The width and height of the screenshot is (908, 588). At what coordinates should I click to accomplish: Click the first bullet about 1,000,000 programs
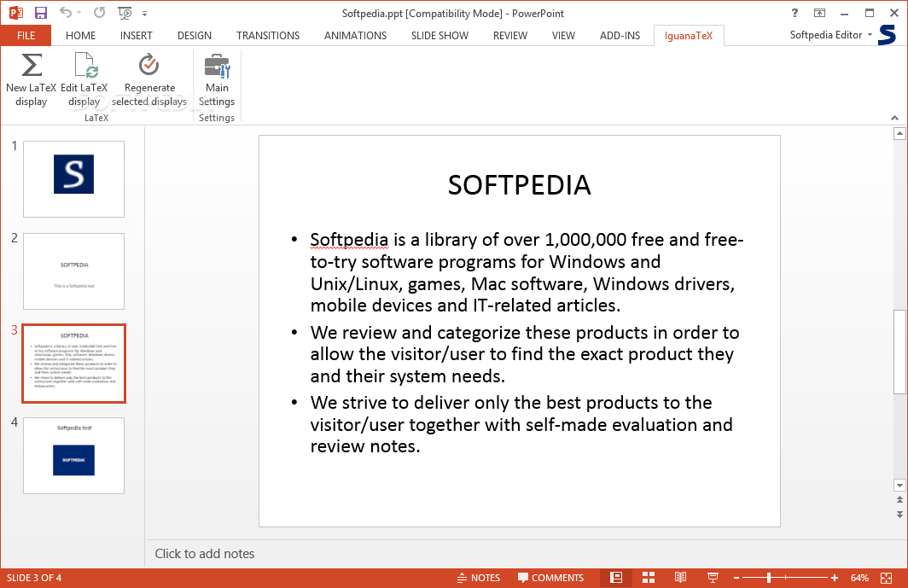click(527, 272)
